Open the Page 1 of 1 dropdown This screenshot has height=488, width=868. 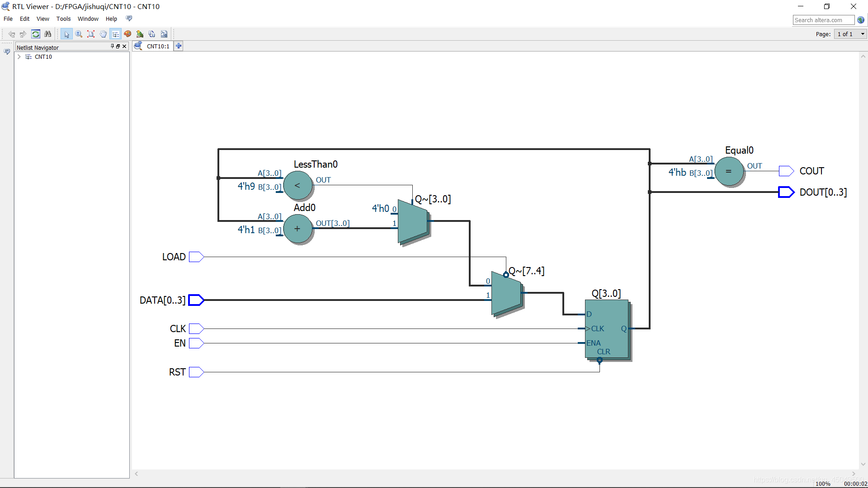(x=850, y=34)
